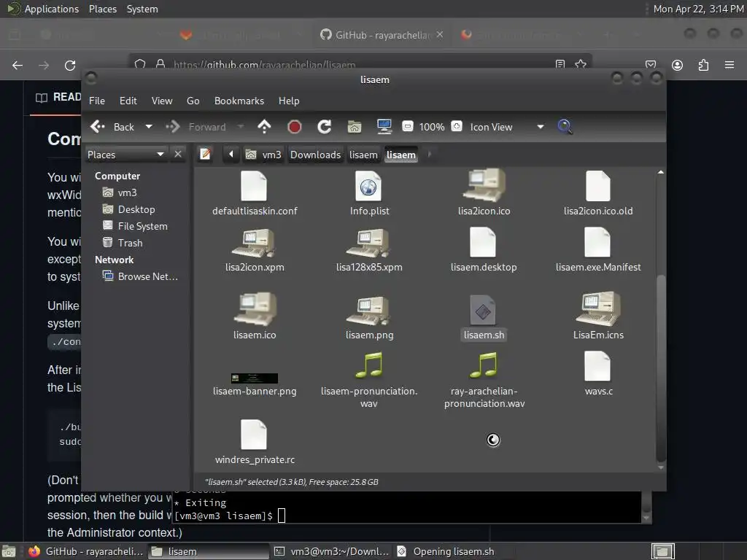Open file search magnifier

[x=565, y=127]
